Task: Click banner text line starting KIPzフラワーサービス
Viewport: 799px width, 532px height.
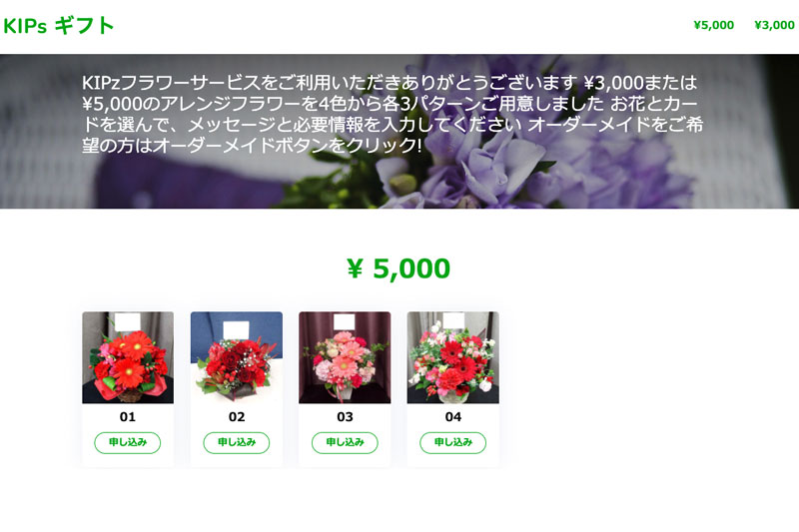Action: pos(390,83)
